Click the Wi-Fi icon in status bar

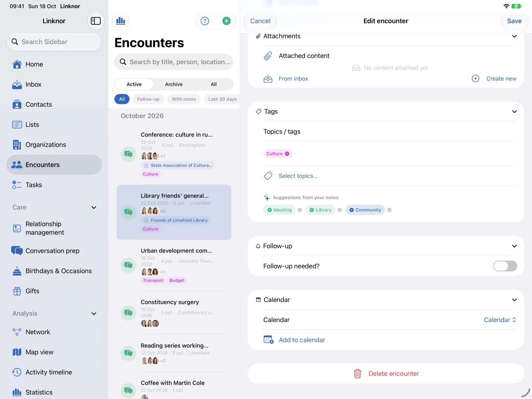coord(506,6)
